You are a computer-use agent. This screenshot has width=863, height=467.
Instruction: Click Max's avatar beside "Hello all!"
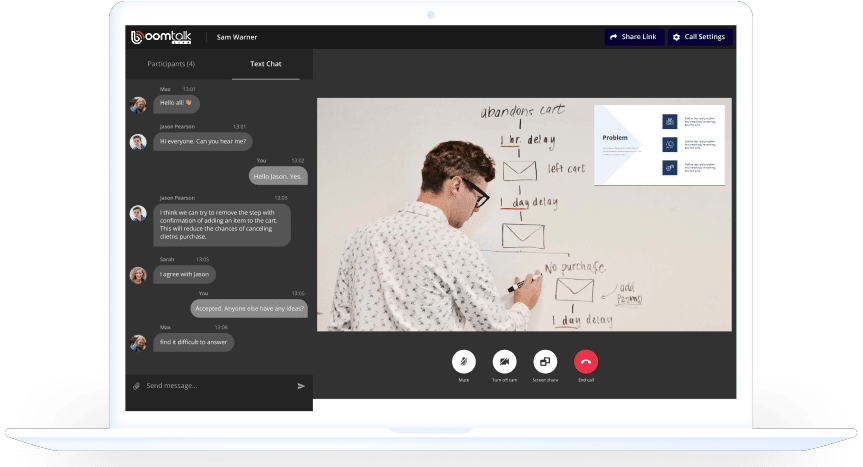tap(138, 104)
